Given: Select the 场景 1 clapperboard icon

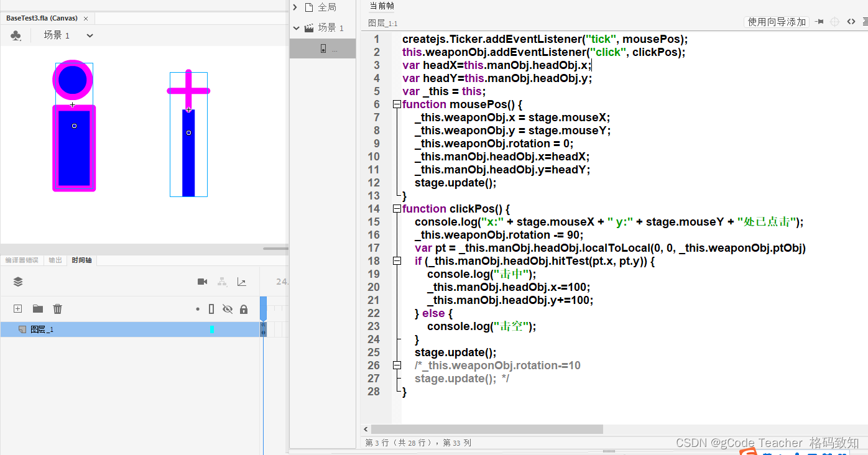Looking at the screenshot, I should pyautogui.click(x=309, y=27).
